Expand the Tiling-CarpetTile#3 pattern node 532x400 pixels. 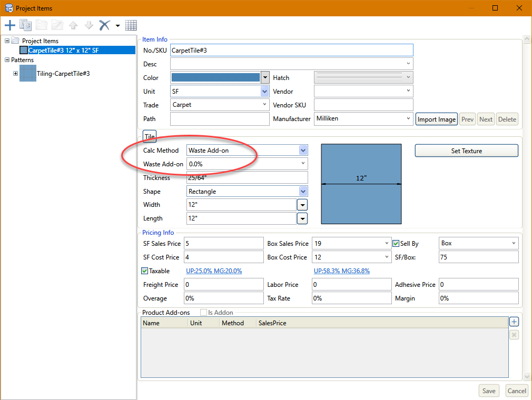15,73
